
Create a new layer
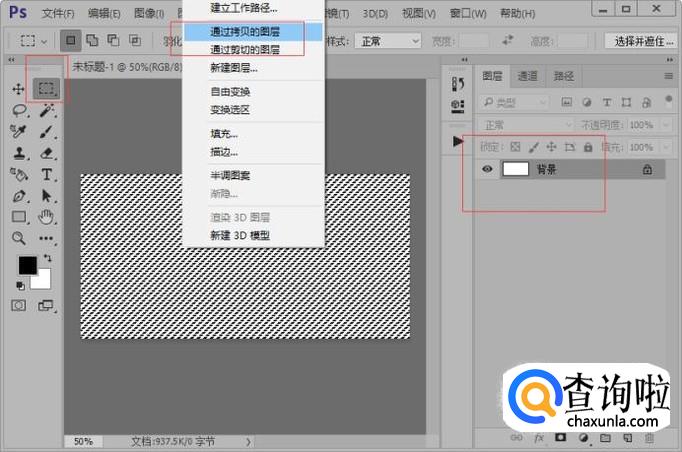[x=628, y=438]
